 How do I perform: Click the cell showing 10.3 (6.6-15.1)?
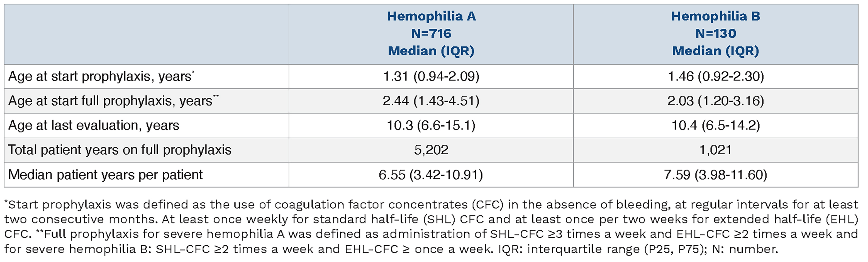pyautogui.click(x=431, y=125)
